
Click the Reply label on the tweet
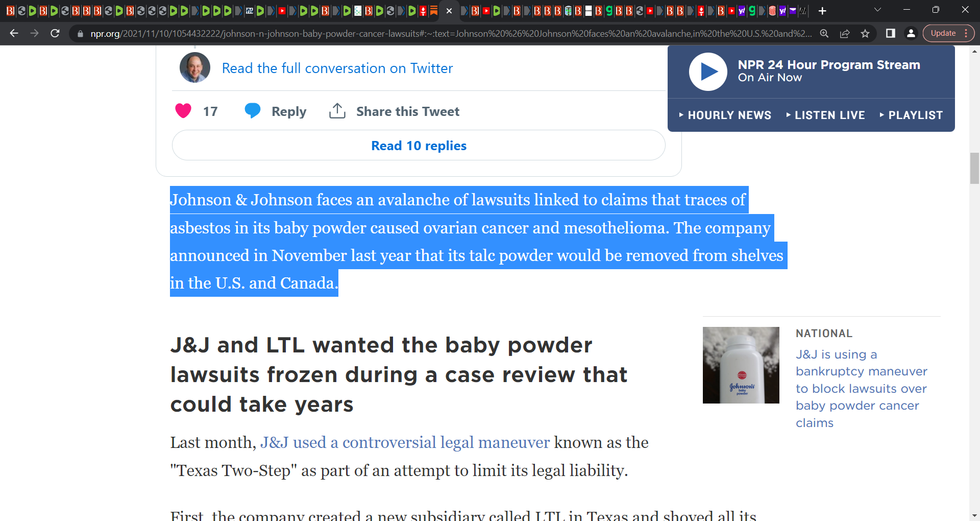click(289, 111)
